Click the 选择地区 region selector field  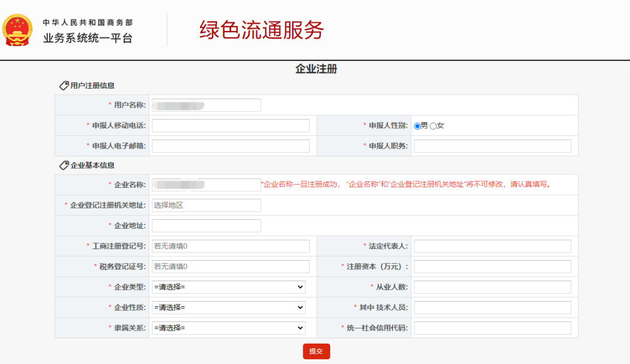click(x=205, y=205)
